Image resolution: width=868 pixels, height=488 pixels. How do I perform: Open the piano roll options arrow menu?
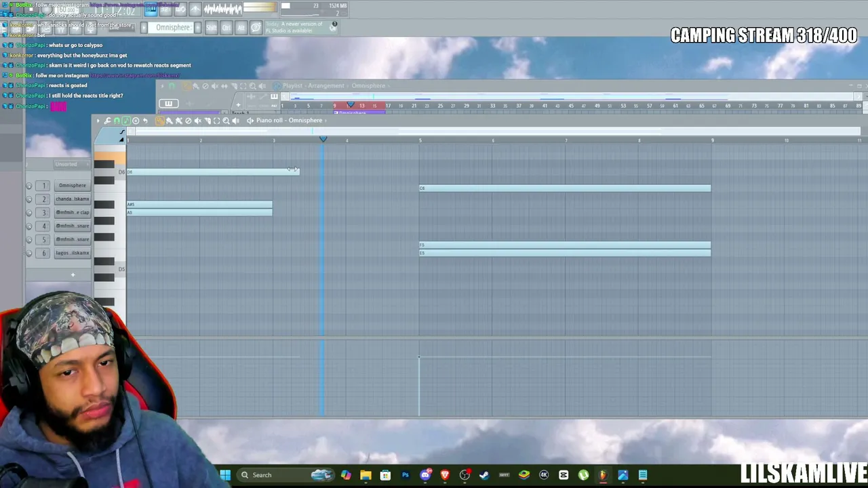(x=98, y=121)
